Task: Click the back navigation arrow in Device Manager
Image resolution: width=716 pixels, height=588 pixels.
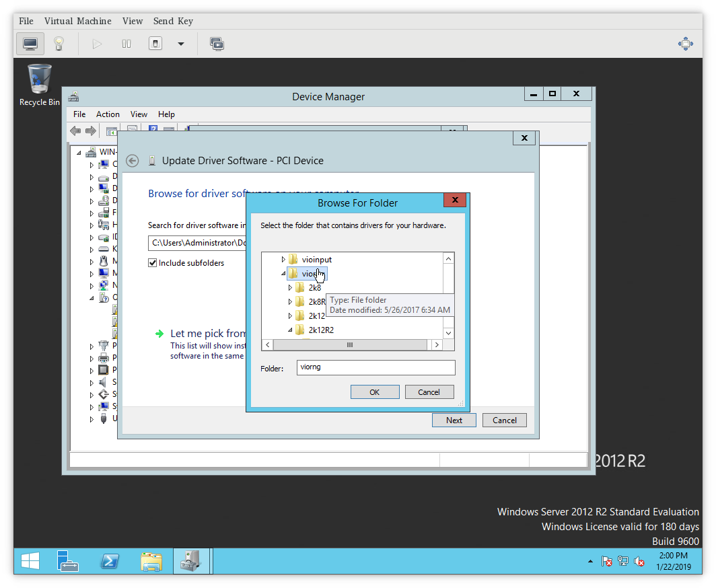Action: [75, 131]
